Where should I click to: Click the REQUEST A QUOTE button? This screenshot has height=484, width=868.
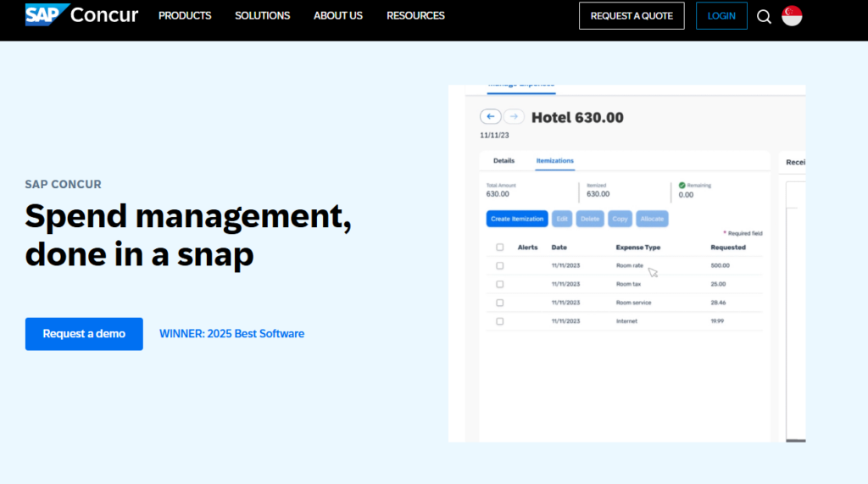click(x=632, y=16)
